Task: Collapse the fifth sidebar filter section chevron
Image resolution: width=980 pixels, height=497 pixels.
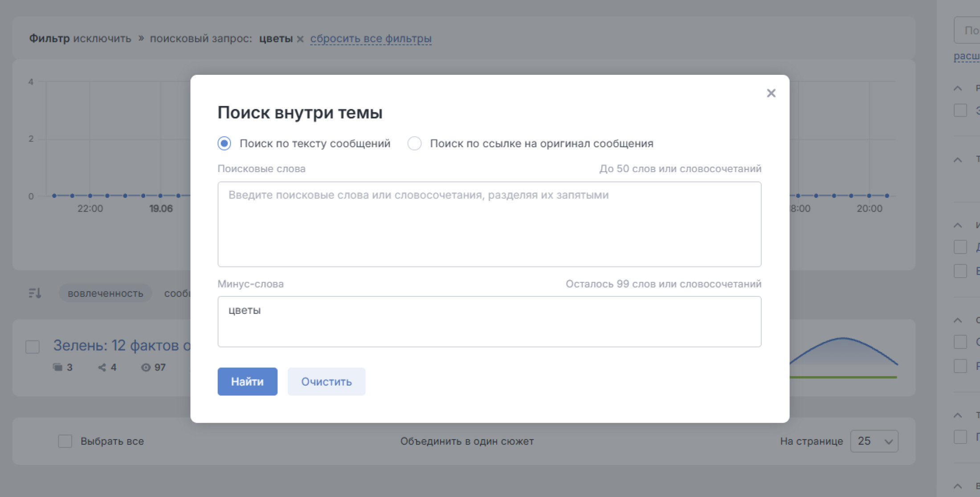Action: click(x=958, y=415)
